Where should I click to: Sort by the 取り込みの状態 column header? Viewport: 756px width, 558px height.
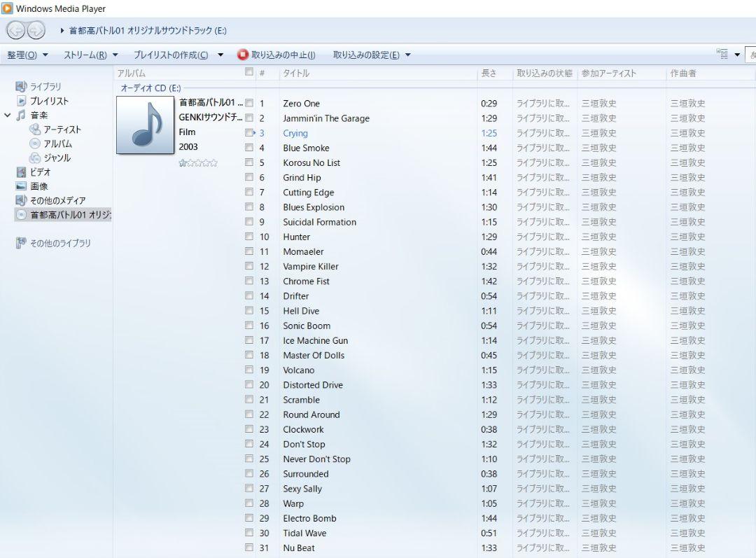coord(545,74)
